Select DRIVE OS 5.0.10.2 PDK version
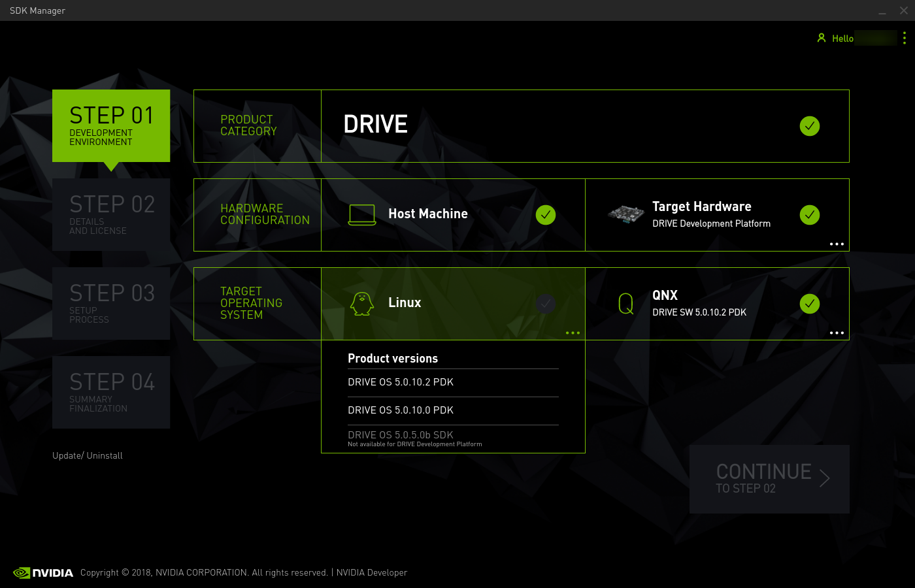This screenshot has height=588, width=915. [x=401, y=382]
